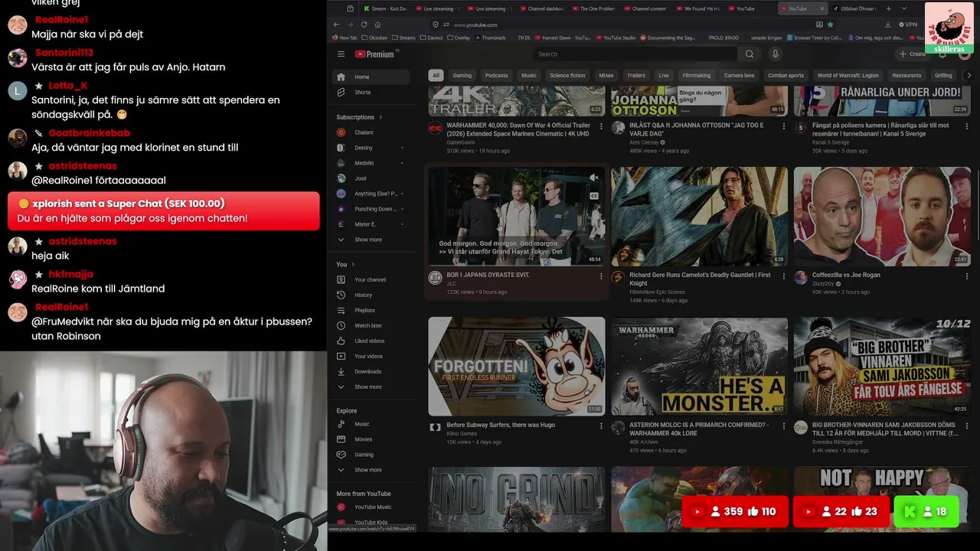Click the bookmark star in address bar

[830, 24]
